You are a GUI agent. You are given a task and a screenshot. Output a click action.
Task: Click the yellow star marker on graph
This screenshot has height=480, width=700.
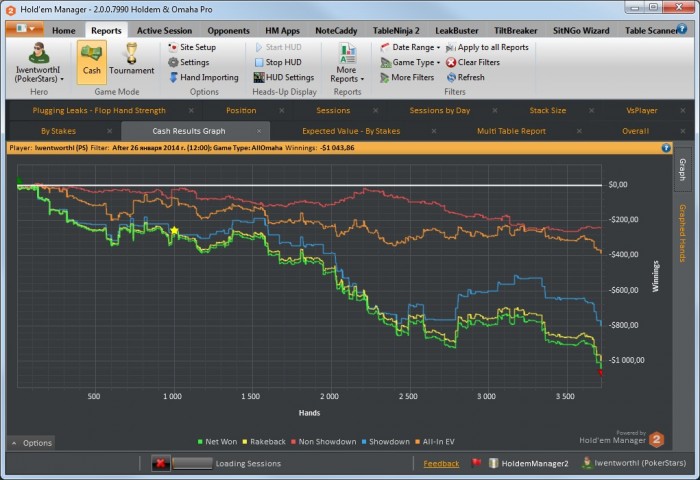[174, 230]
